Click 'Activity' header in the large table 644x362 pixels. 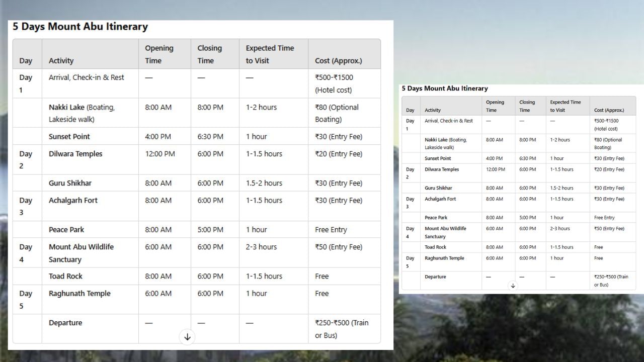point(61,61)
